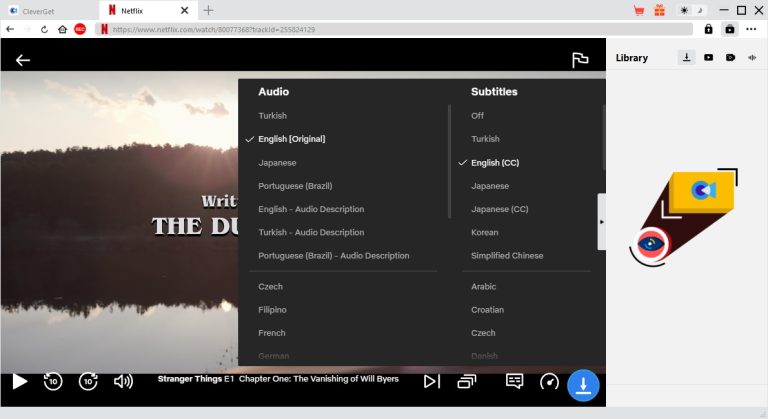
Task: Go to the home page icon
Action: click(x=62, y=29)
